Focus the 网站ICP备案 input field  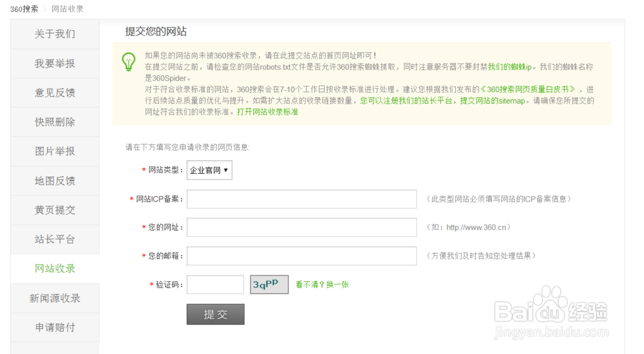[302, 199]
